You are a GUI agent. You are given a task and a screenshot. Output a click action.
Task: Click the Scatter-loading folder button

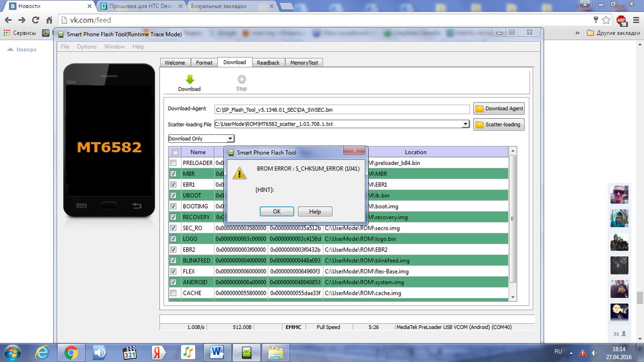tap(499, 124)
